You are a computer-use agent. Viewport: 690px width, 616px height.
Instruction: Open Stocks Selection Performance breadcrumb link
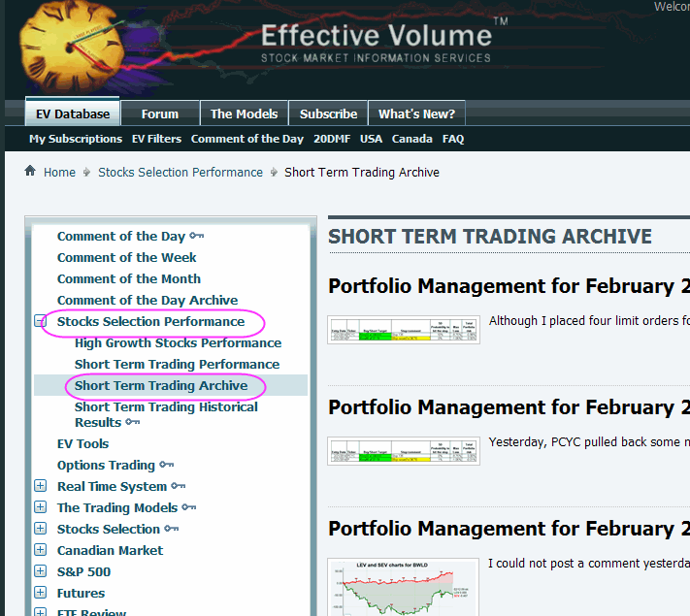point(181,172)
